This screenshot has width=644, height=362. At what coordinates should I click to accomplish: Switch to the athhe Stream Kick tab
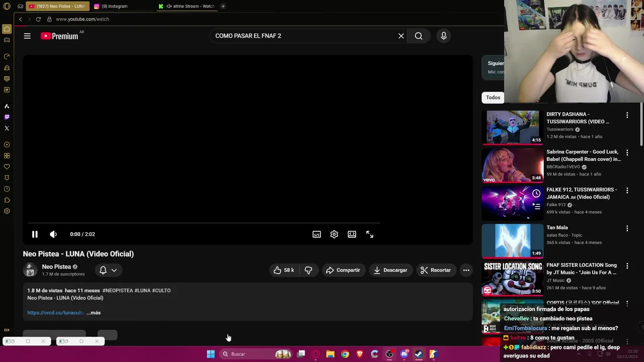coord(186,6)
